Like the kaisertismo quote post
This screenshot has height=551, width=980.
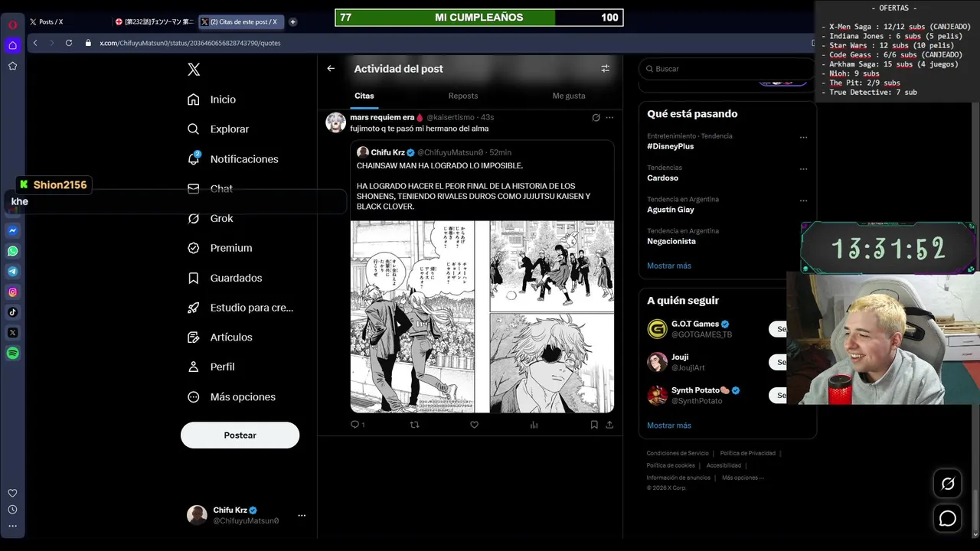click(x=474, y=425)
